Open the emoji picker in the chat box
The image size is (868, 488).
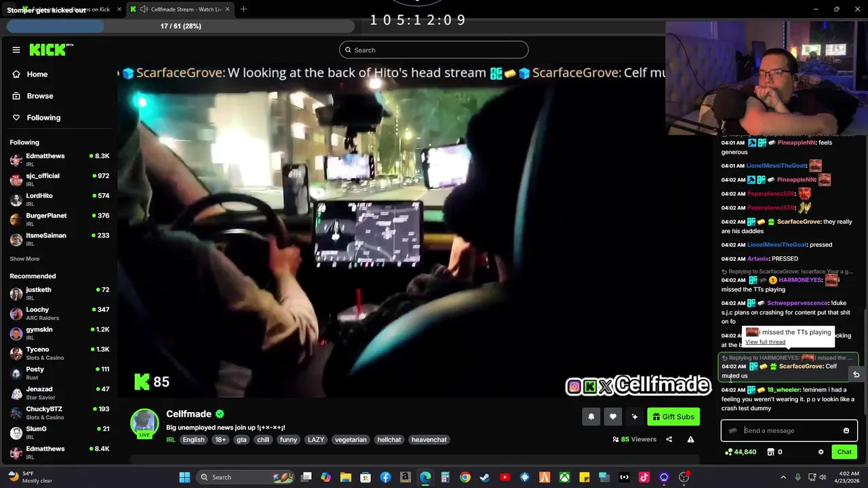pos(846,430)
